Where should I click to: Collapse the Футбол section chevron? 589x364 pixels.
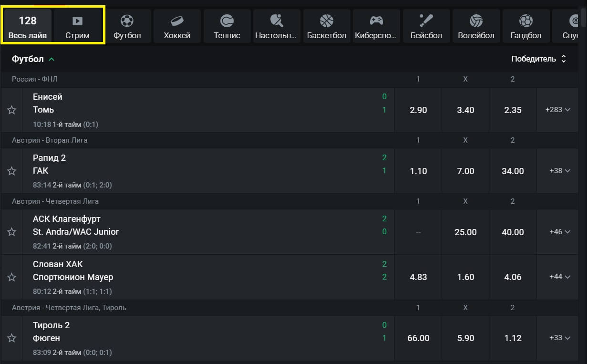[52, 59]
